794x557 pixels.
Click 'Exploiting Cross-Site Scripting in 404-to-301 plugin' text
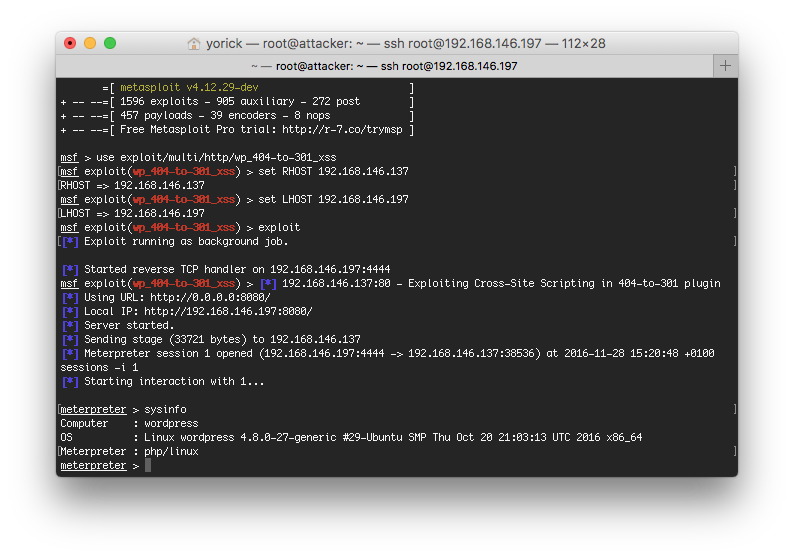click(x=564, y=284)
